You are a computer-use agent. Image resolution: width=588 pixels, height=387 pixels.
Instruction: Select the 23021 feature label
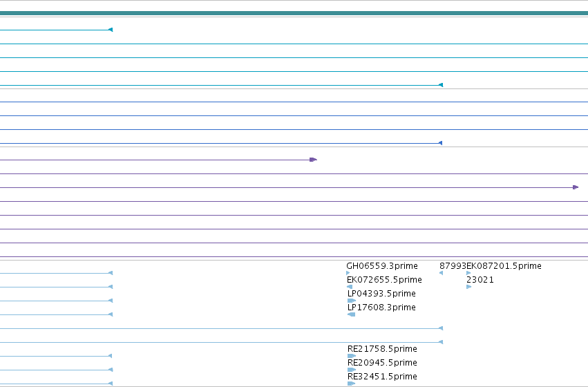(x=480, y=280)
